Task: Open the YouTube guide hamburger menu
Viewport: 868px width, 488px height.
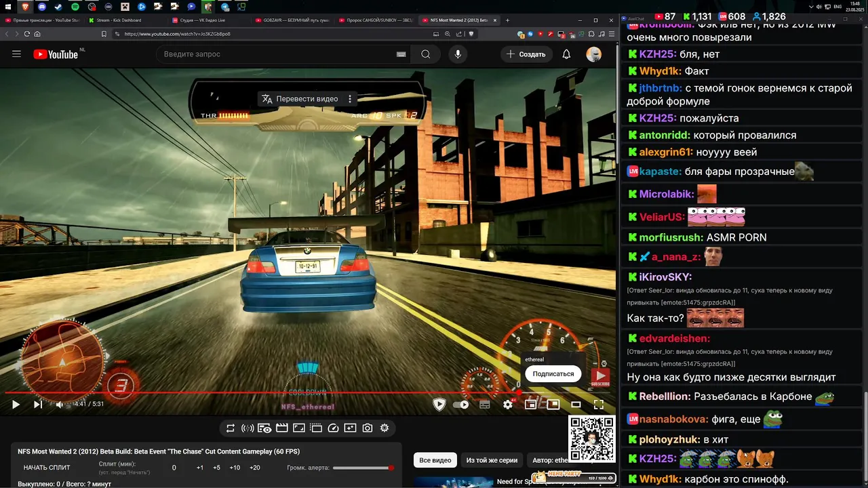Action: pyautogui.click(x=16, y=54)
